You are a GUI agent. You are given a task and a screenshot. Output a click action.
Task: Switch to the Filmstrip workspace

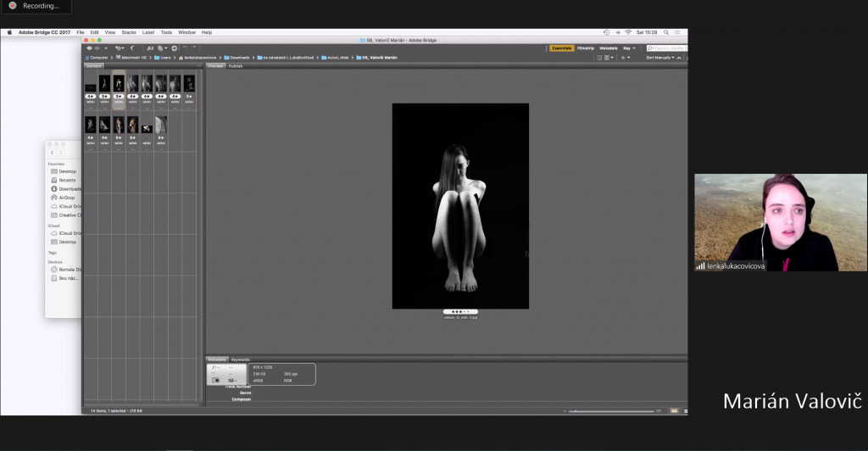[586, 48]
